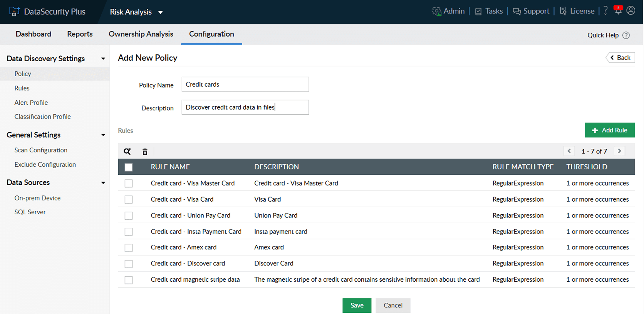The height and width of the screenshot is (314, 644).
Task: Tick the magnetic stripe data rule checkbox
Action: pos(129,280)
